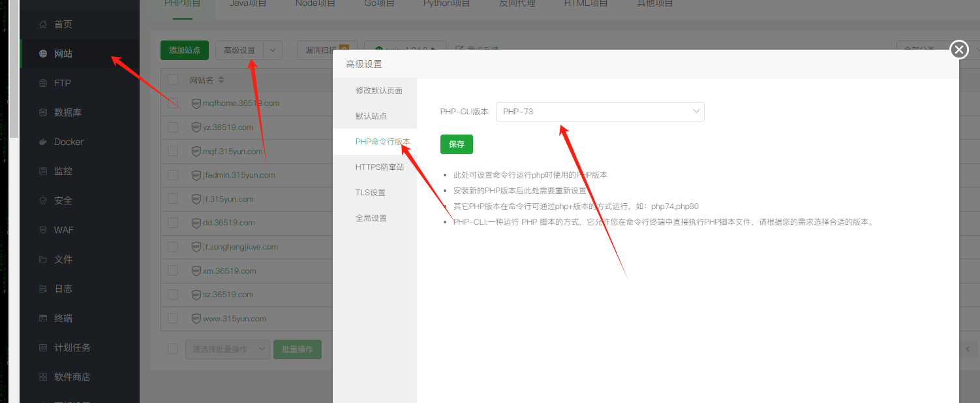Open the 计划任务 schedule icon in sidebar
Viewport: 980px width, 403px height.
(x=43, y=347)
